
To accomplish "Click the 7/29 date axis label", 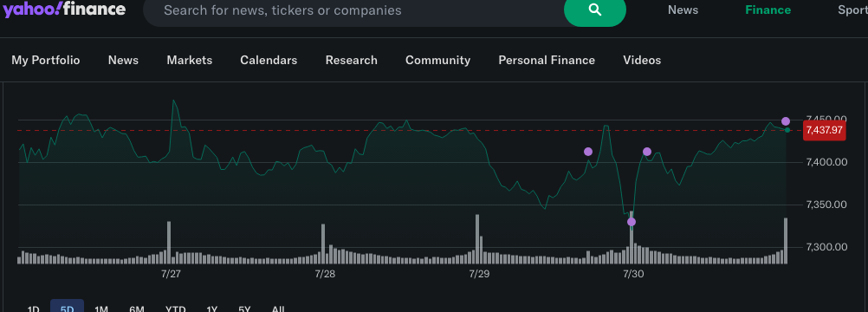I will point(479,274).
